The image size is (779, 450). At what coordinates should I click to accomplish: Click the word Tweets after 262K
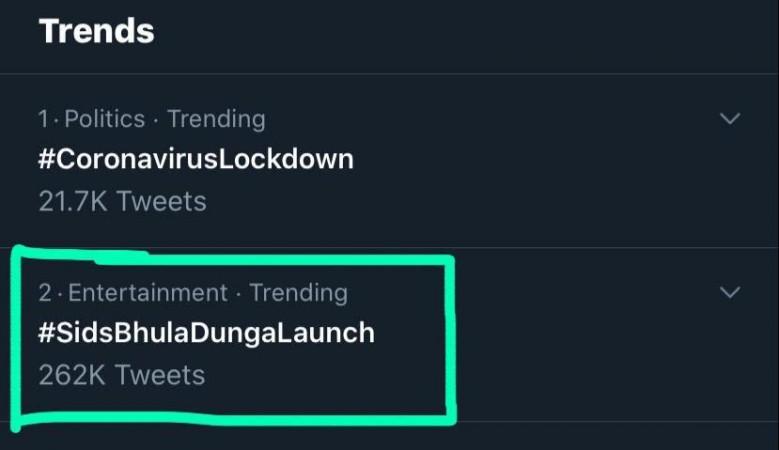(160, 375)
